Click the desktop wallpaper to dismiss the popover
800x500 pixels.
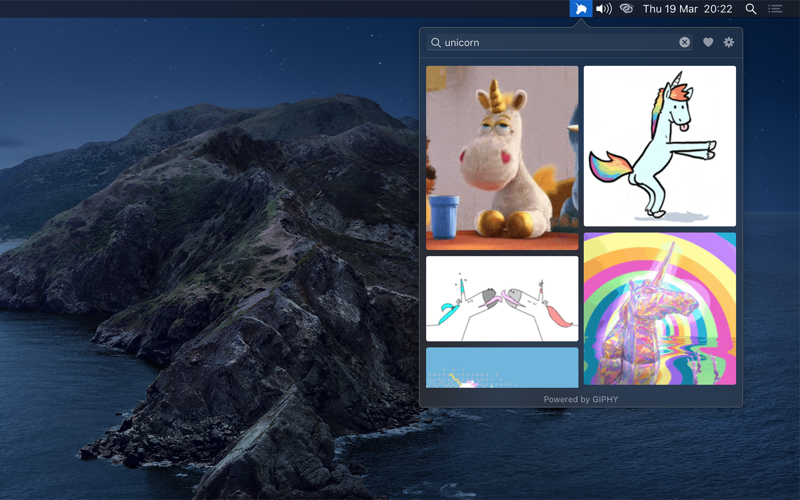click(x=204, y=255)
